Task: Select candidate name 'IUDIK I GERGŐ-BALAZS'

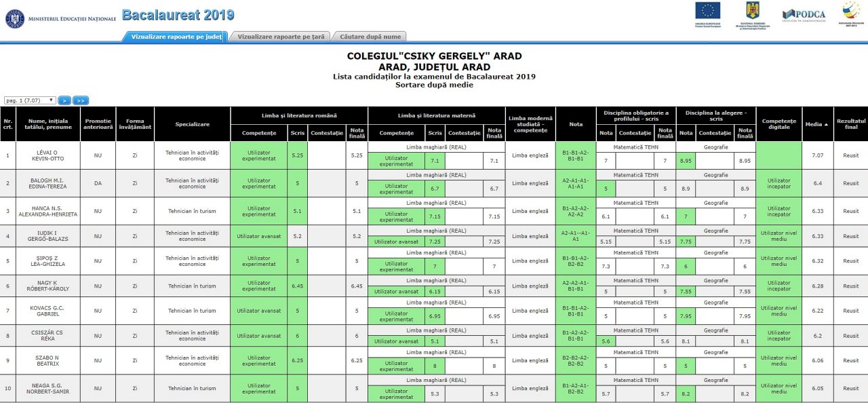Action: [x=47, y=236]
